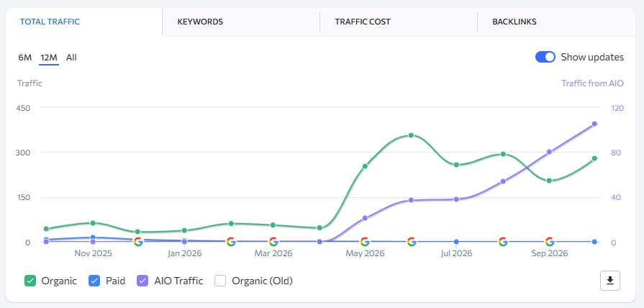Click the Organic data point above Jul 2026
This screenshot has width=644, height=308.
[456, 165]
